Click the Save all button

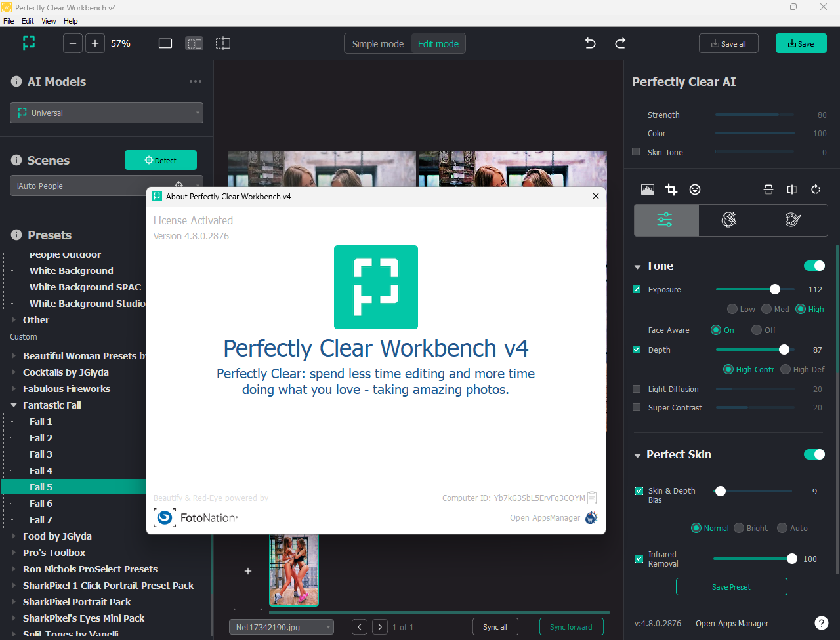click(729, 43)
